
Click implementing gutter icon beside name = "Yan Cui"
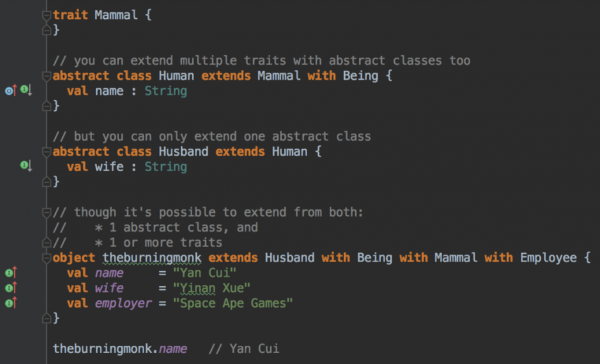click(10, 273)
